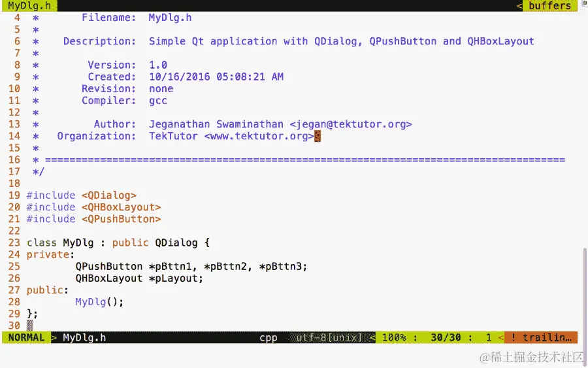Screen dimensions: 588x368
Task: Select the MyDlg.h buffer tab
Action: (29, 6)
